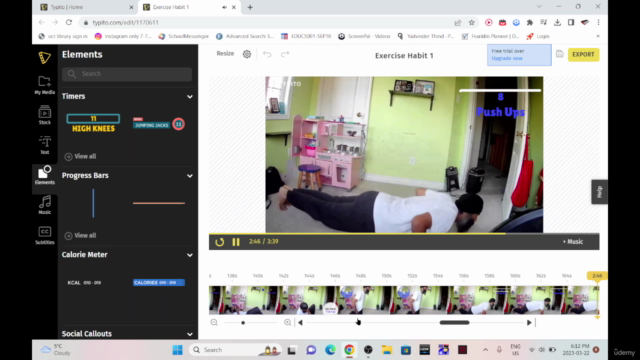Share this page icon in address bar
This screenshot has height=360, width=640.
click(458, 22)
